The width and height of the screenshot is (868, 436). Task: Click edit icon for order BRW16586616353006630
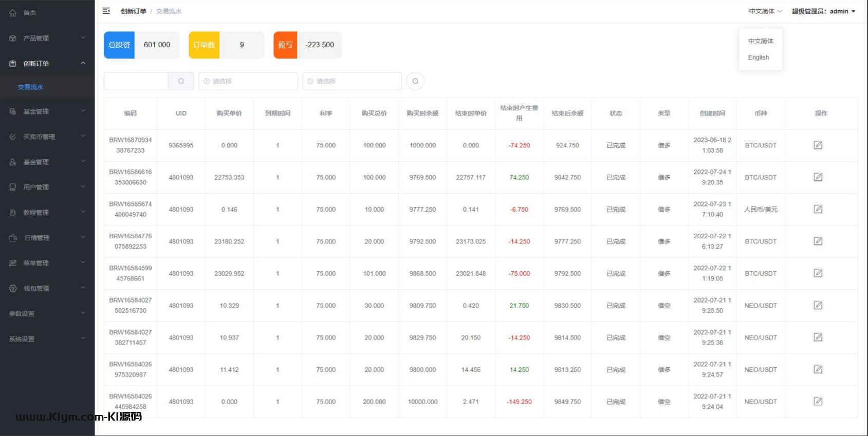click(818, 177)
